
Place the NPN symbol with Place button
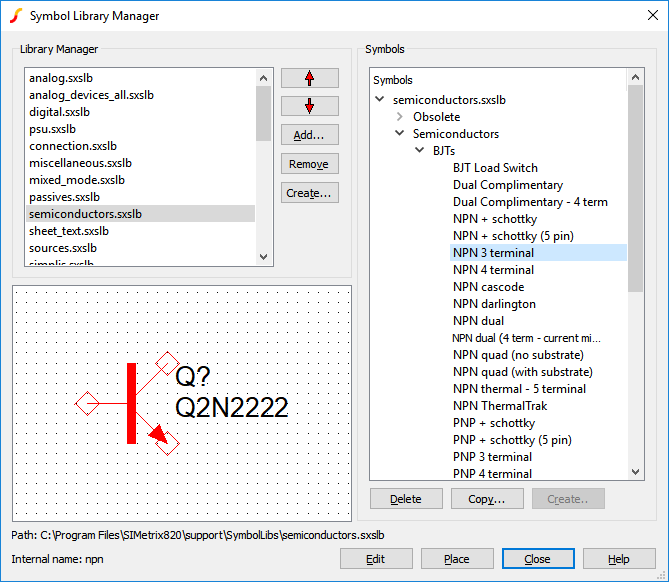pos(456,559)
